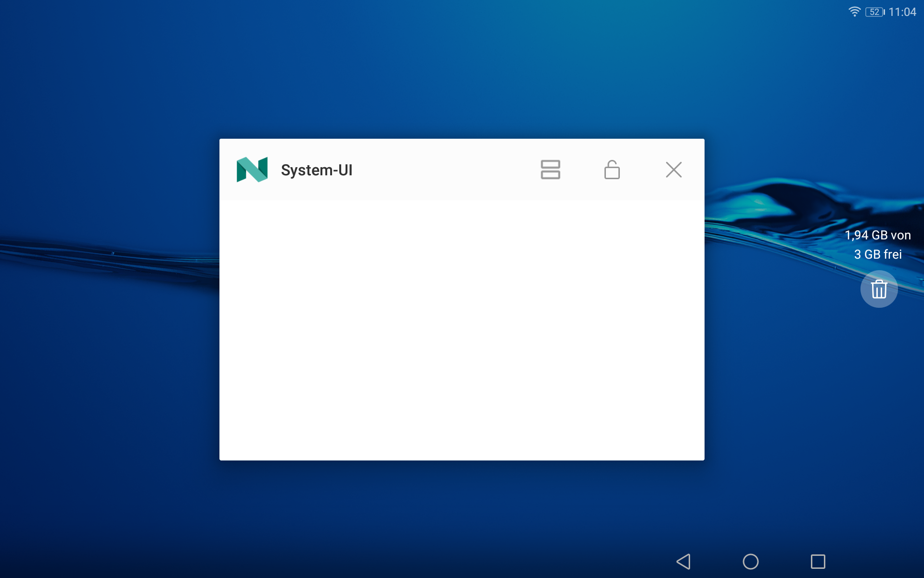Tap the 11:04 clock in status bar

[x=902, y=12]
